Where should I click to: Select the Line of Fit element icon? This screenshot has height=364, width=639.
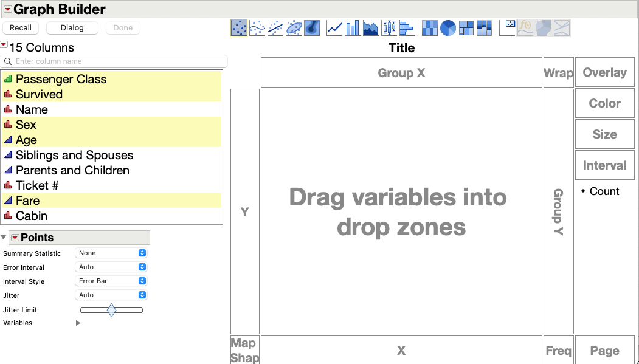tap(275, 27)
